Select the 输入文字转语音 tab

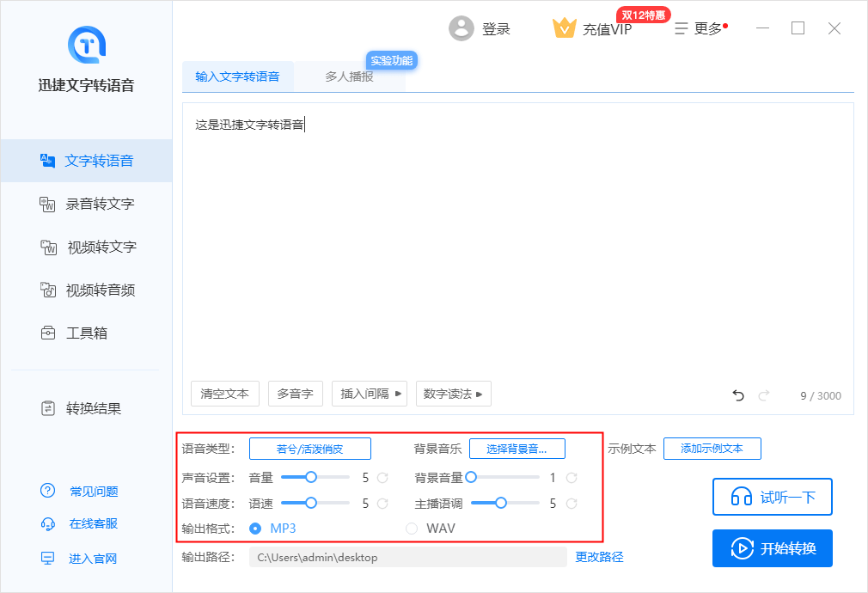point(236,76)
